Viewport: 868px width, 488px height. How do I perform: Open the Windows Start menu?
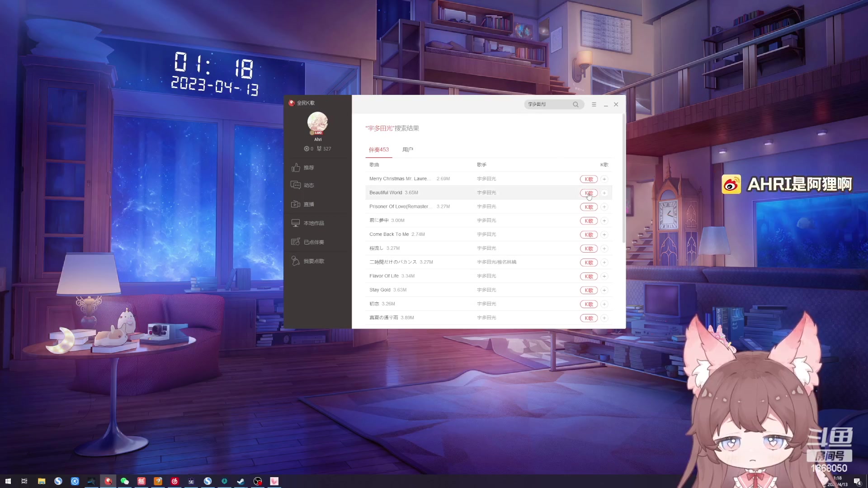pyautogui.click(x=8, y=481)
